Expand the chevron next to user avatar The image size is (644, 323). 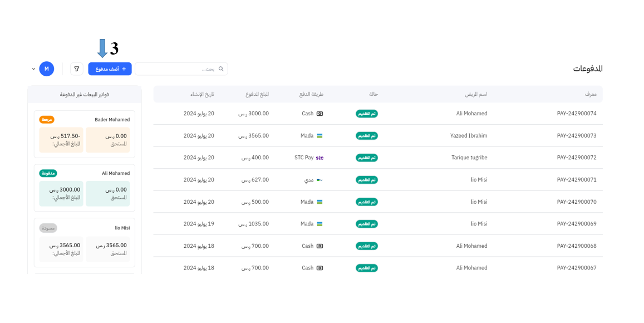click(x=33, y=69)
